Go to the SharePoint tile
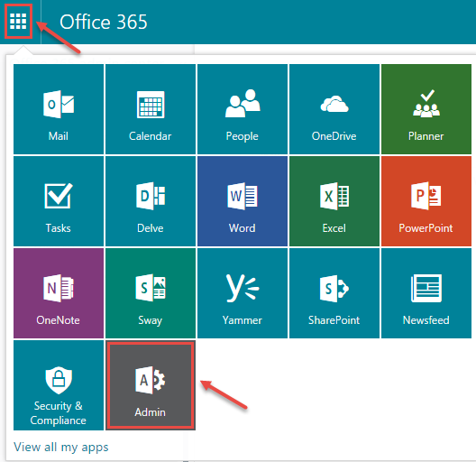 (334, 293)
